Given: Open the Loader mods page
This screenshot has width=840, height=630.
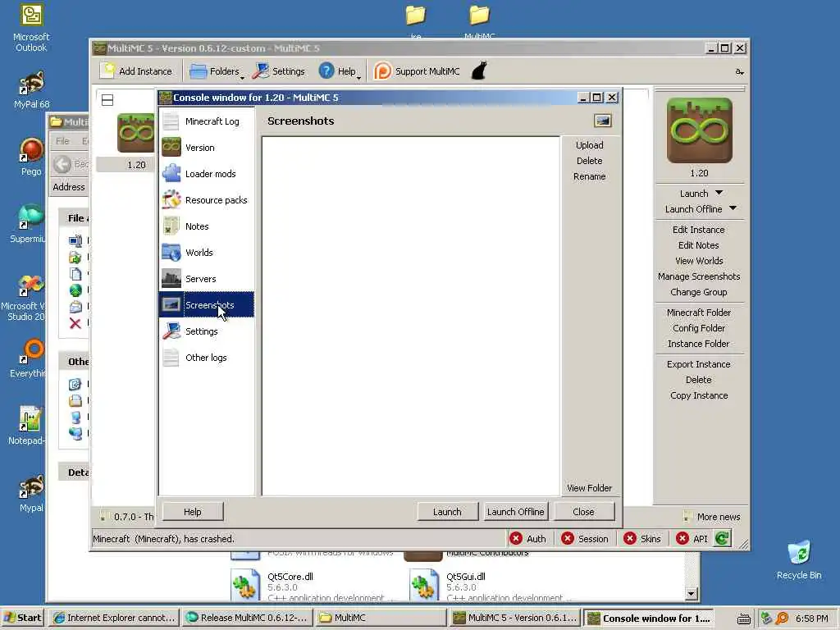Looking at the screenshot, I should (206, 174).
